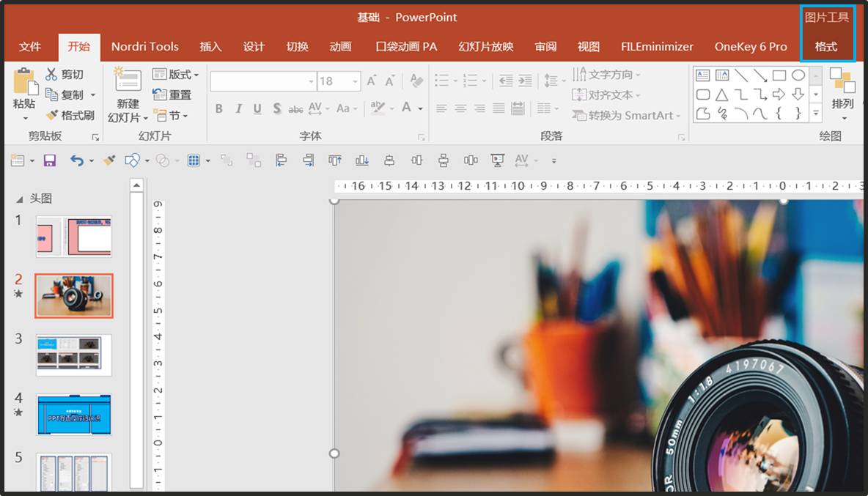
Task: Insert a new slide via 新建幻灯片 icon
Action: 128,79
